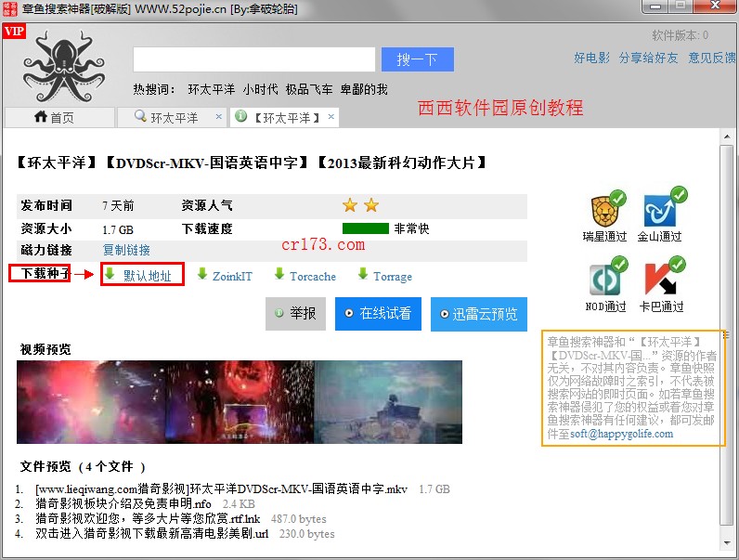Viewport: 739px width, 560px height.
Task: Maximize the window
Action: (681, 7)
